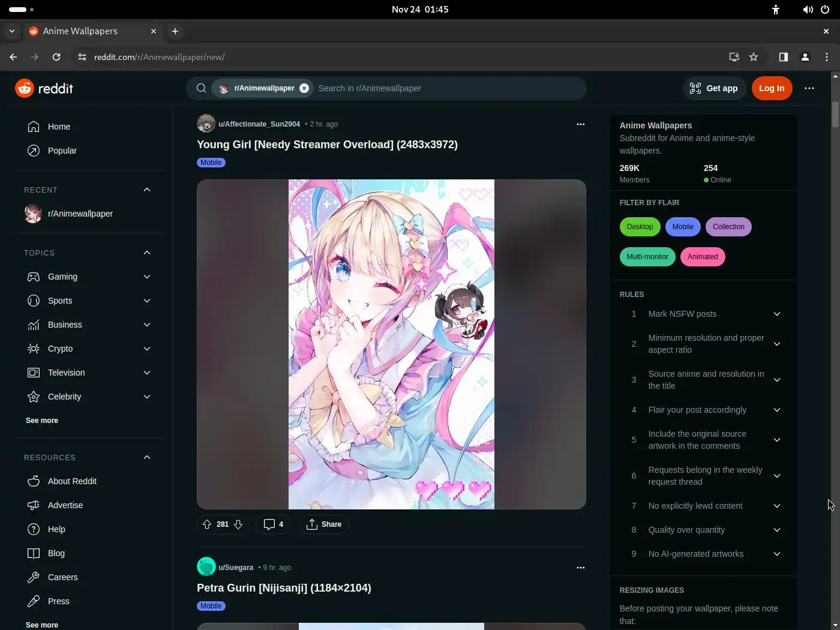Viewport: 840px width, 630px height.
Task: Open options menu for Young Girl post
Action: pyautogui.click(x=580, y=124)
